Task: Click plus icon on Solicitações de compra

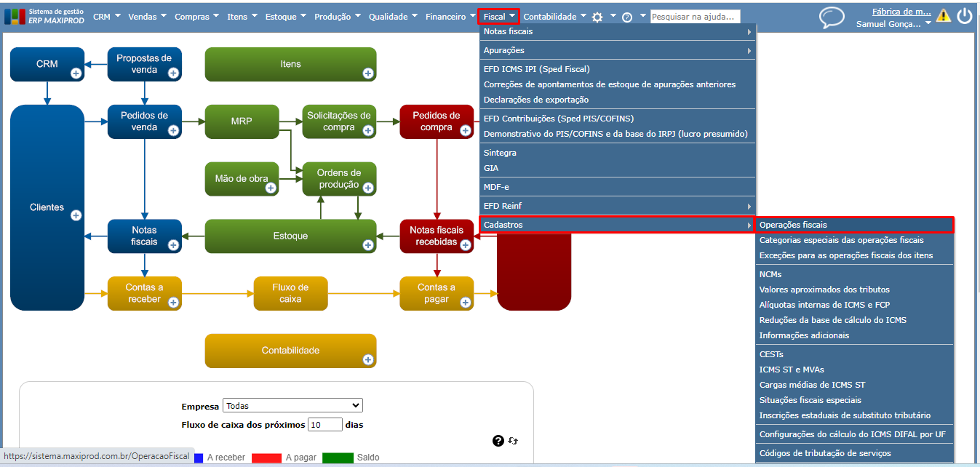Action: pyautogui.click(x=368, y=130)
